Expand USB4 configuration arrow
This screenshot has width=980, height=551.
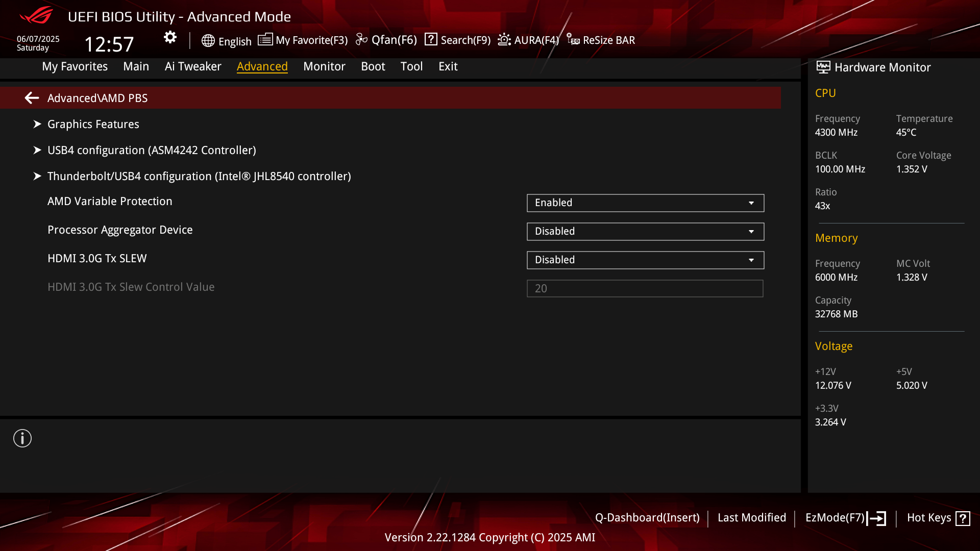[x=37, y=150]
